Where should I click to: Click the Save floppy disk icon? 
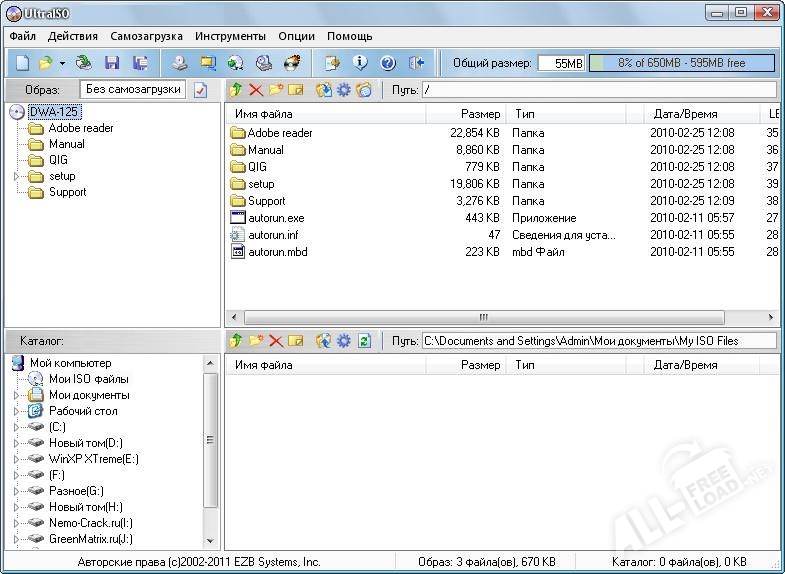112,63
